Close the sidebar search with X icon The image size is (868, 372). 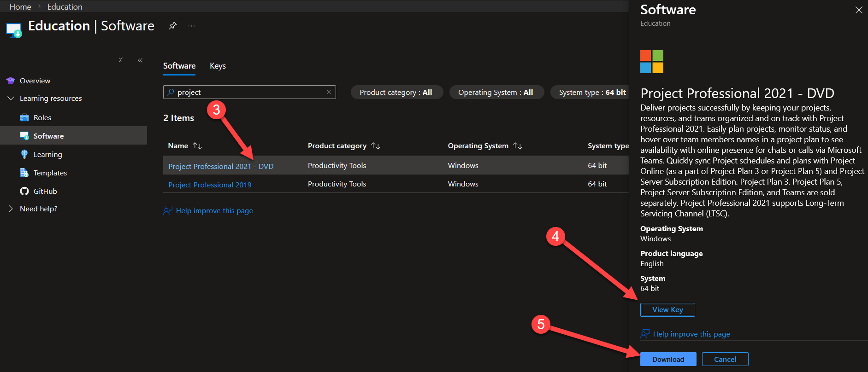point(121,60)
